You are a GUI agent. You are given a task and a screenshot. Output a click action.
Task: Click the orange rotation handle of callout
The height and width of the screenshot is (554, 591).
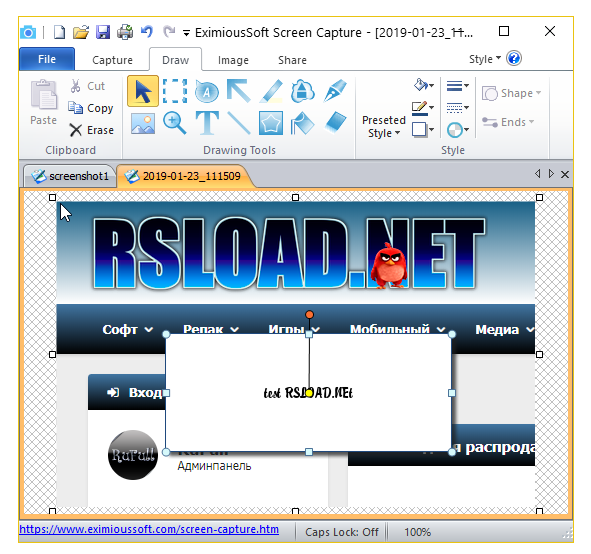[309, 315]
